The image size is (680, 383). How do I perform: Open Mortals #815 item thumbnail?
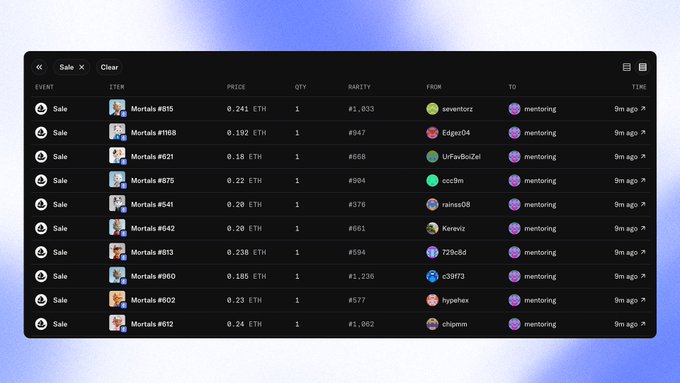pos(117,108)
